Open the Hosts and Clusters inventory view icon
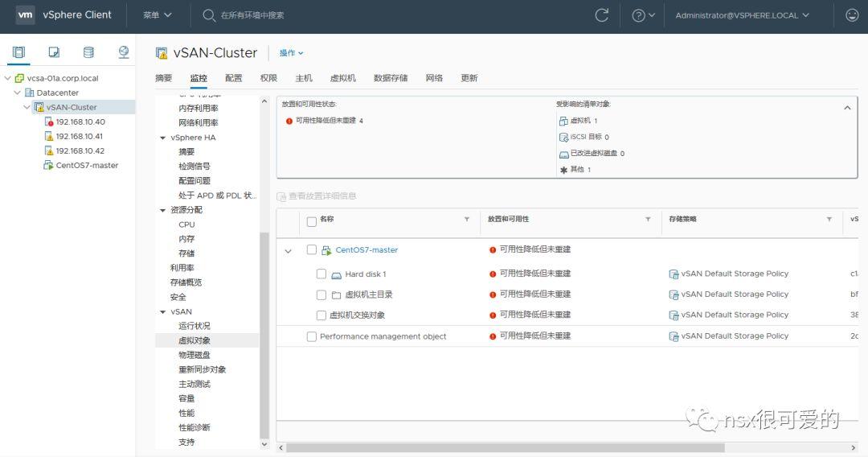 click(18, 52)
